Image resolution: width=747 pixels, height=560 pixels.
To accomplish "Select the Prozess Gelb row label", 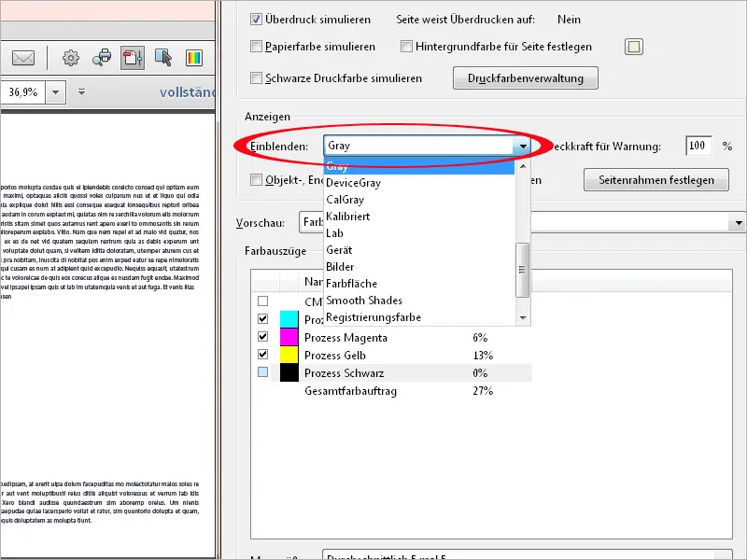I will pos(335,356).
